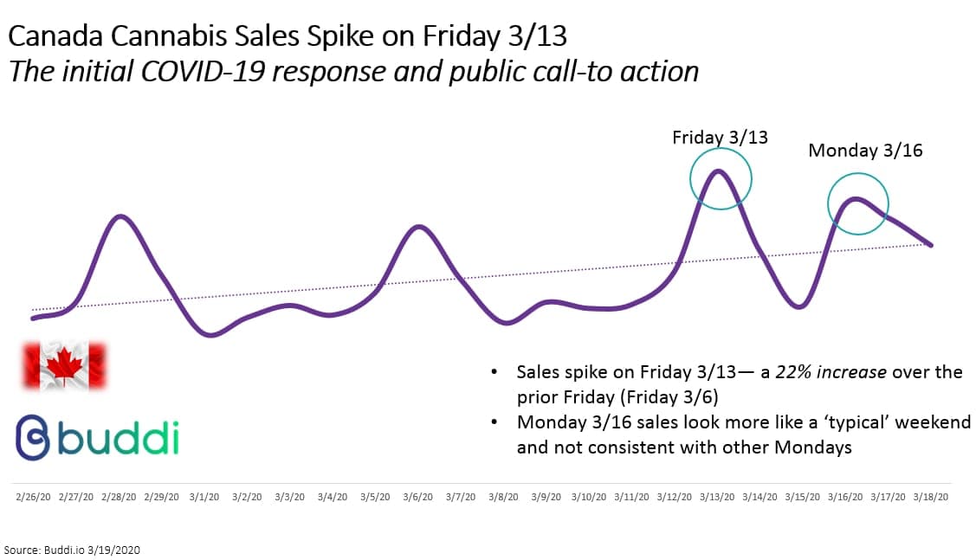Click the Source: Buddi.io footnote
Viewport: 976px width, 560px height.
[x=72, y=550]
